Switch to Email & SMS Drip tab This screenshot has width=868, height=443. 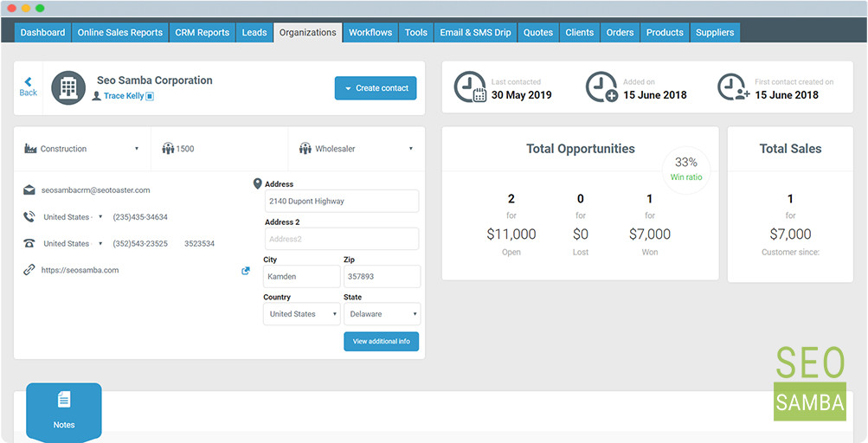click(475, 33)
